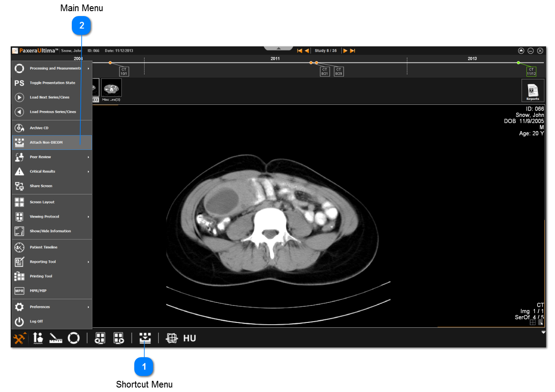Click the measurement ruler tool icon
The image size is (555, 392).
tap(56, 338)
